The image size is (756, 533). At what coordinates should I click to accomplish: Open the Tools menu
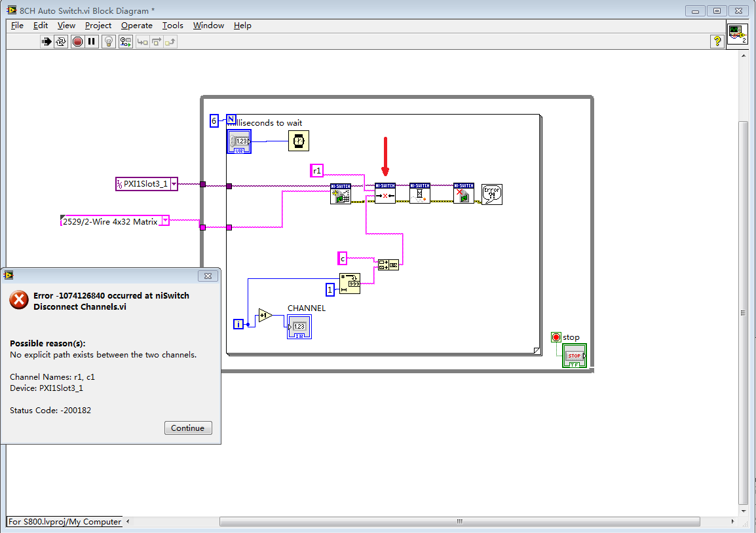(172, 26)
